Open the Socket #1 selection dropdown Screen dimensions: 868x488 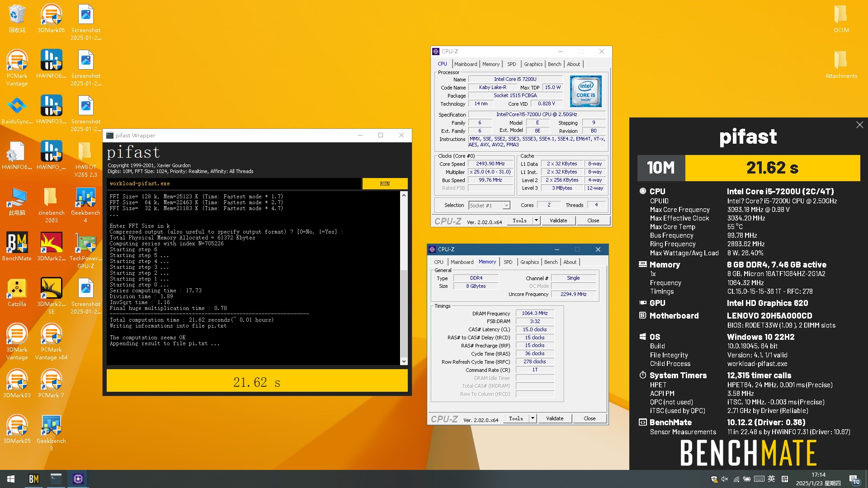489,205
